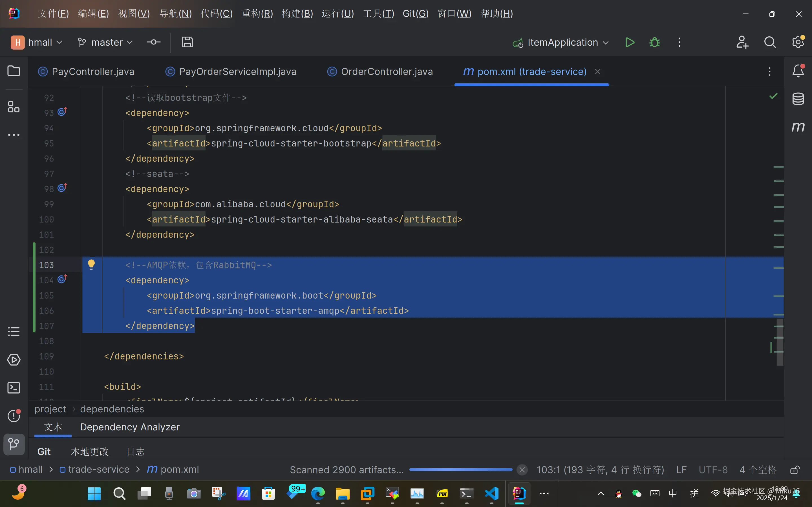Toggle file read-only lock in status bar
The height and width of the screenshot is (507, 812).
[795, 470]
